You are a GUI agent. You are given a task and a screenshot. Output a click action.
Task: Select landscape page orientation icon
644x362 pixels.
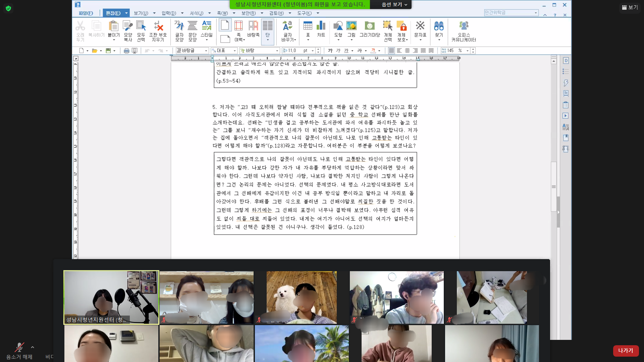pos(225,39)
